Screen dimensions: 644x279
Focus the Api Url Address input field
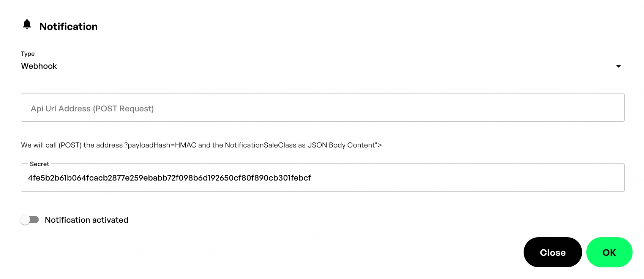click(322, 108)
